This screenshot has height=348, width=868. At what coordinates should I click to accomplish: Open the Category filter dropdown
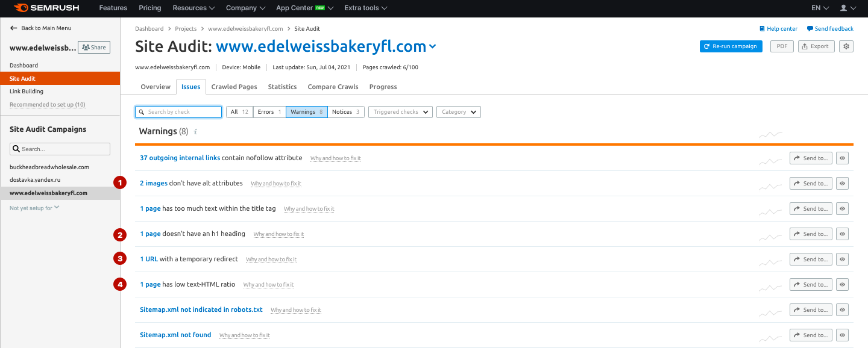coord(458,112)
